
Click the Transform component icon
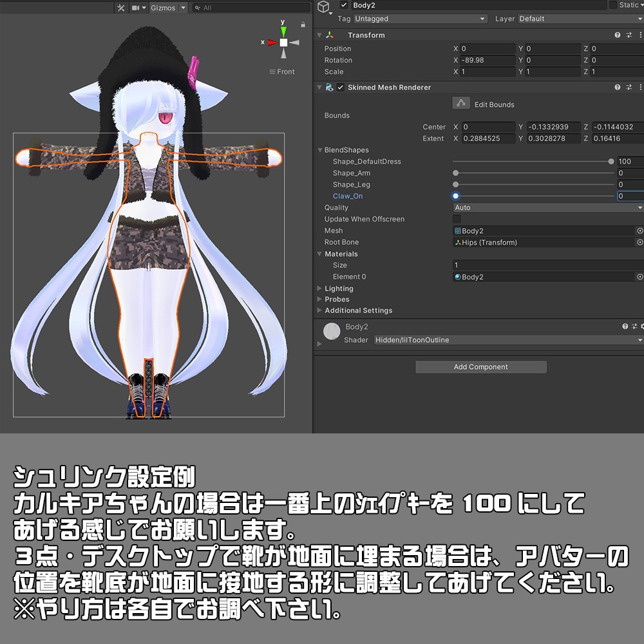pos(329,35)
